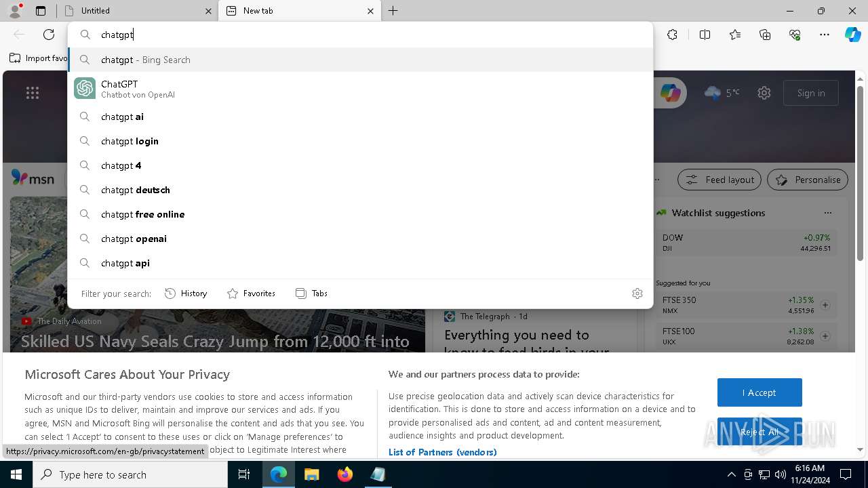Click the Edge profile avatar icon
The image size is (868, 488).
tap(15, 11)
